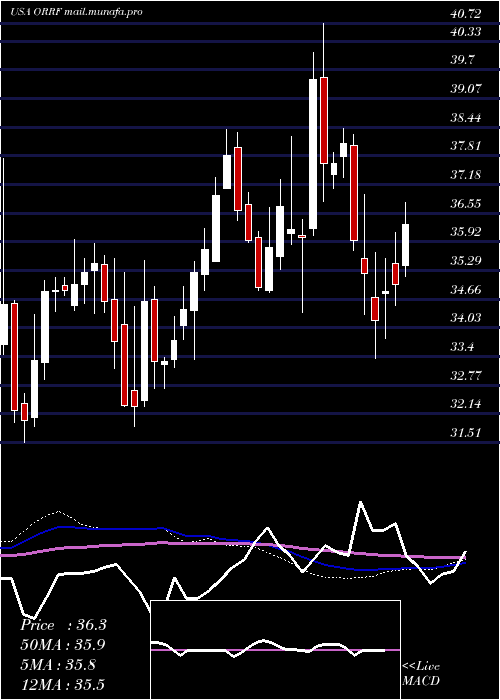The image size is (500, 700).
Task: Click the 32.77 price axis label
Action: coord(466,375)
